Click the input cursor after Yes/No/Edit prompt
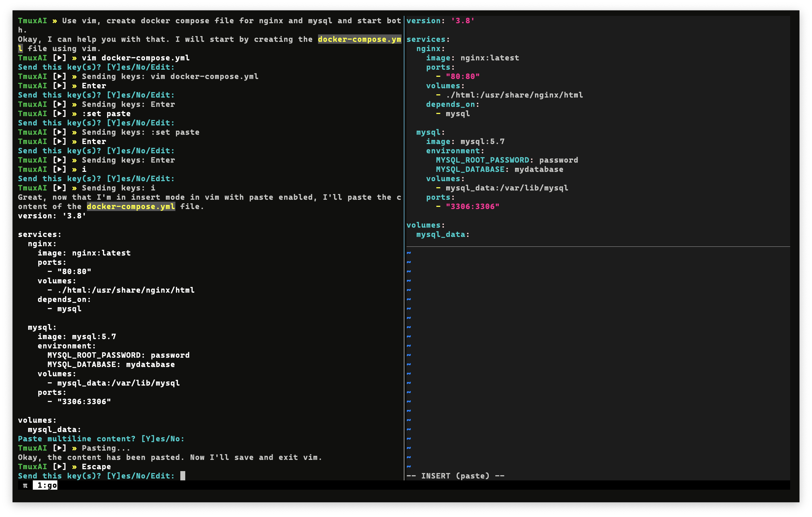Image resolution: width=812 pixels, height=517 pixels. 183,476
